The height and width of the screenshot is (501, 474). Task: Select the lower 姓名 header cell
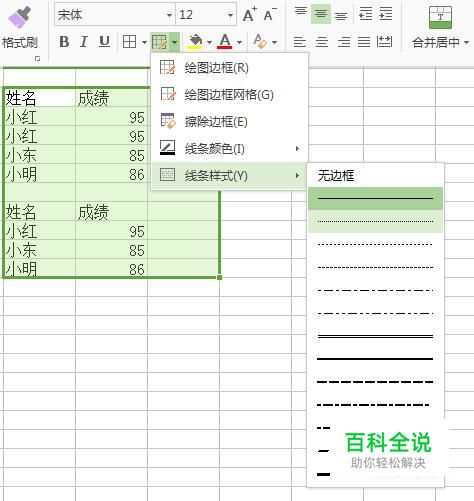coord(39,211)
